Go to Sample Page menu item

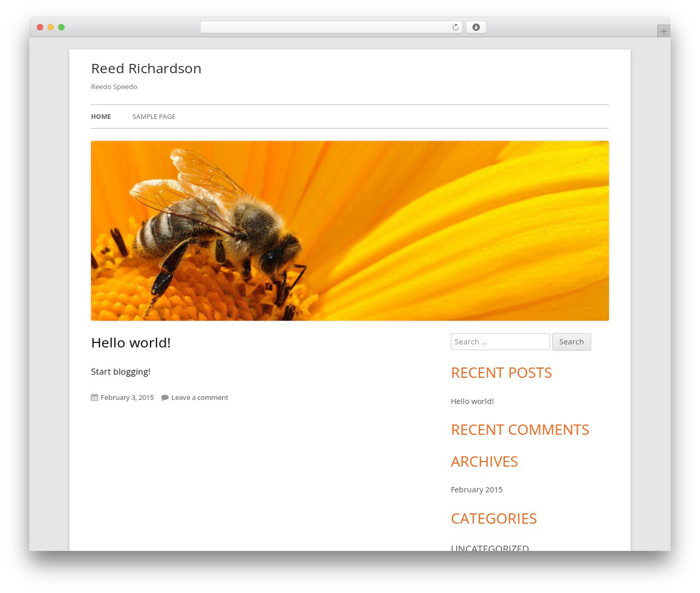coord(154,117)
